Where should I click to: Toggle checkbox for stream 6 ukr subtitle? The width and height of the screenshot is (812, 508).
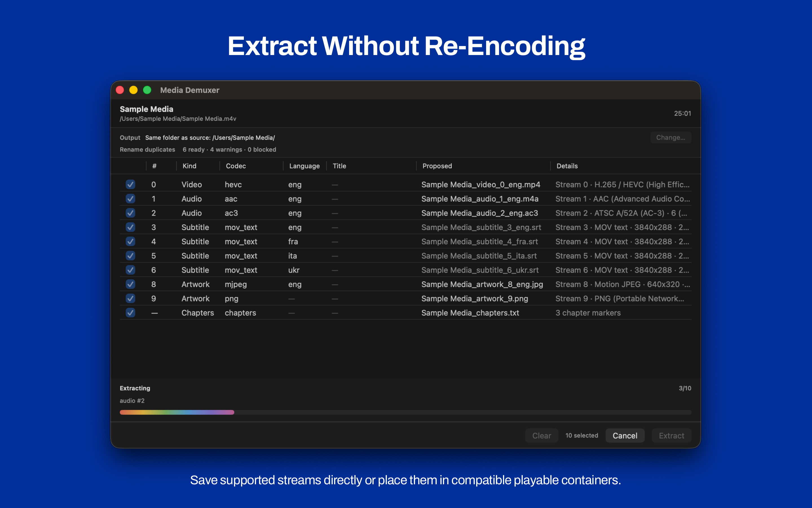pyautogui.click(x=131, y=270)
